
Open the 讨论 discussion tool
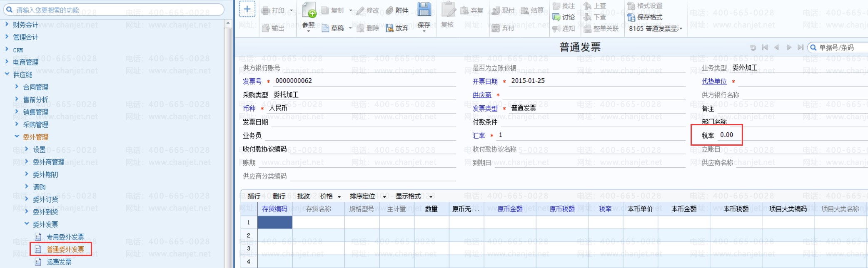click(556, 17)
